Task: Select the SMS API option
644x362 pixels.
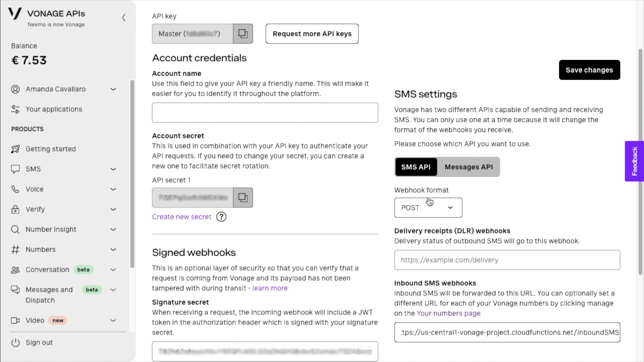Action: pyautogui.click(x=416, y=167)
